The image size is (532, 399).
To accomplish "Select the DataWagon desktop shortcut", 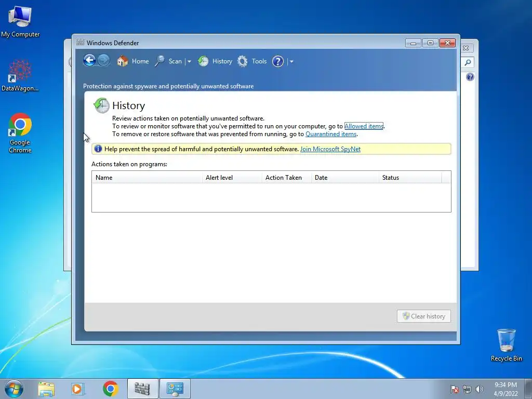I will [x=20, y=75].
